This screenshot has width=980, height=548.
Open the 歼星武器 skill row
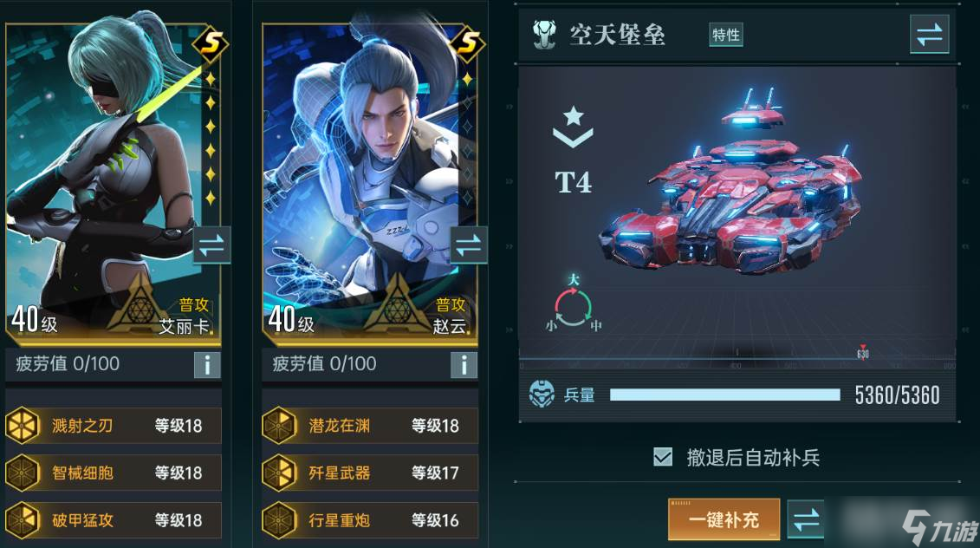coord(371,473)
